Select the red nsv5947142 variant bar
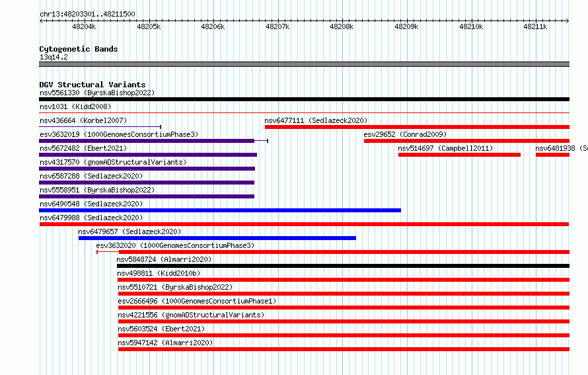Viewport: 588px width, 375px height. pos(344,349)
